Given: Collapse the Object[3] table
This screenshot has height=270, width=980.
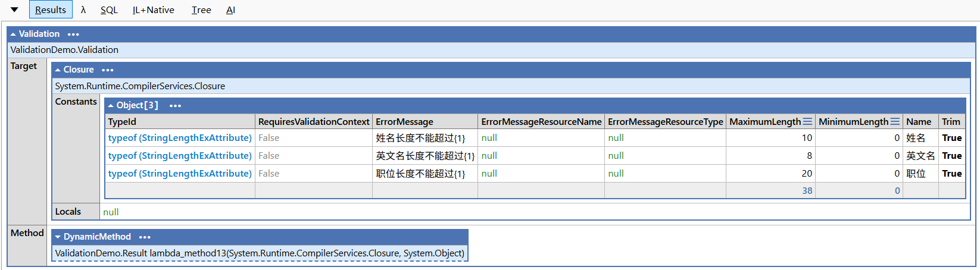Looking at the screenshot, I should 111,106.
